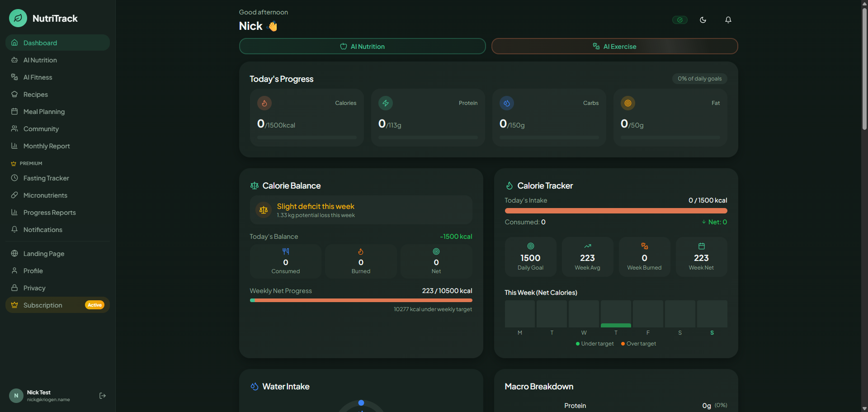Click the Calories flame icon
868x412 pixels.
pos(264,103)
